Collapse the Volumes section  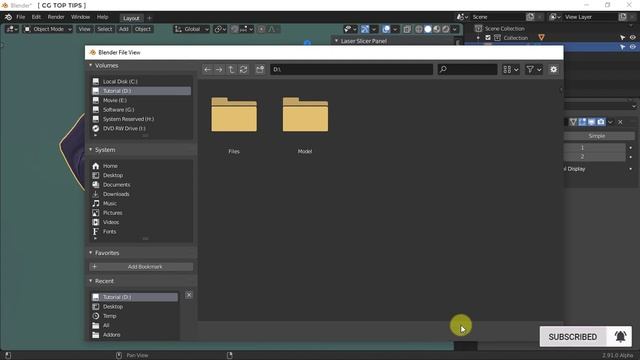[91, 65]
